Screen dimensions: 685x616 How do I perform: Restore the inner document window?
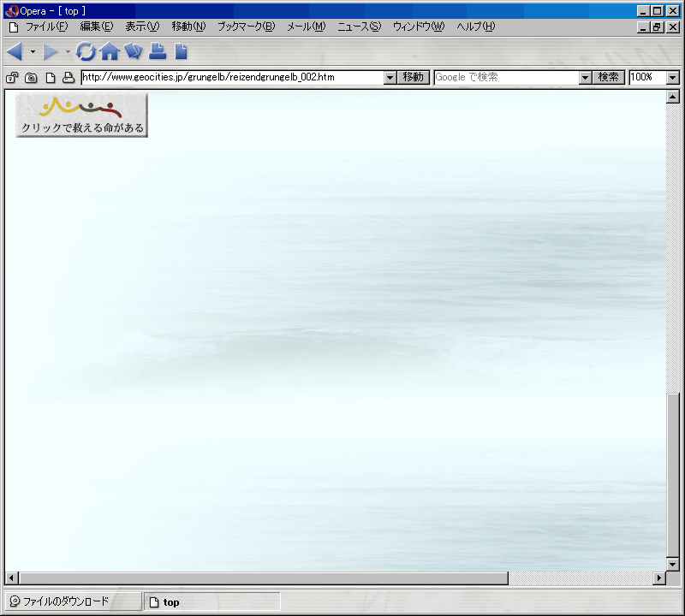(x=657, y=27)
